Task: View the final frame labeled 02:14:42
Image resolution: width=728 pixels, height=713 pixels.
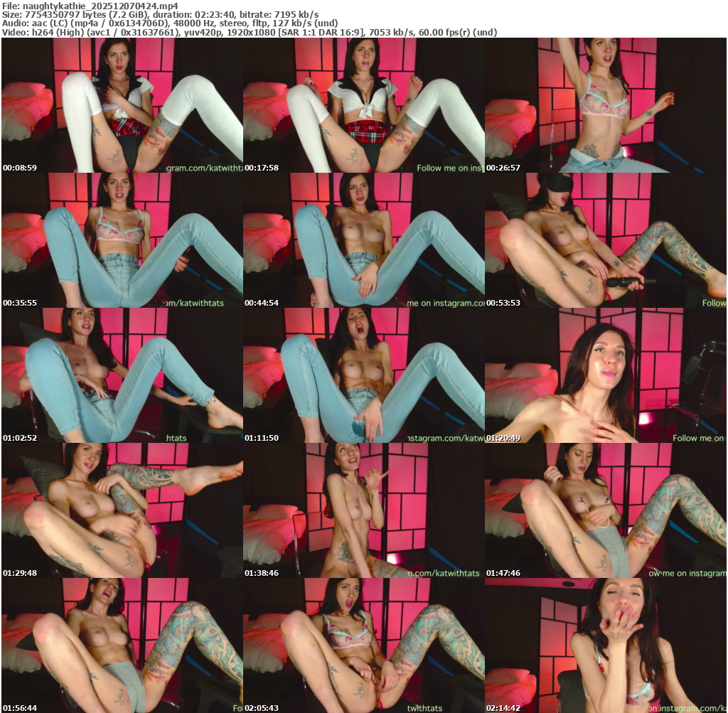Action: (x=606, y=645)
